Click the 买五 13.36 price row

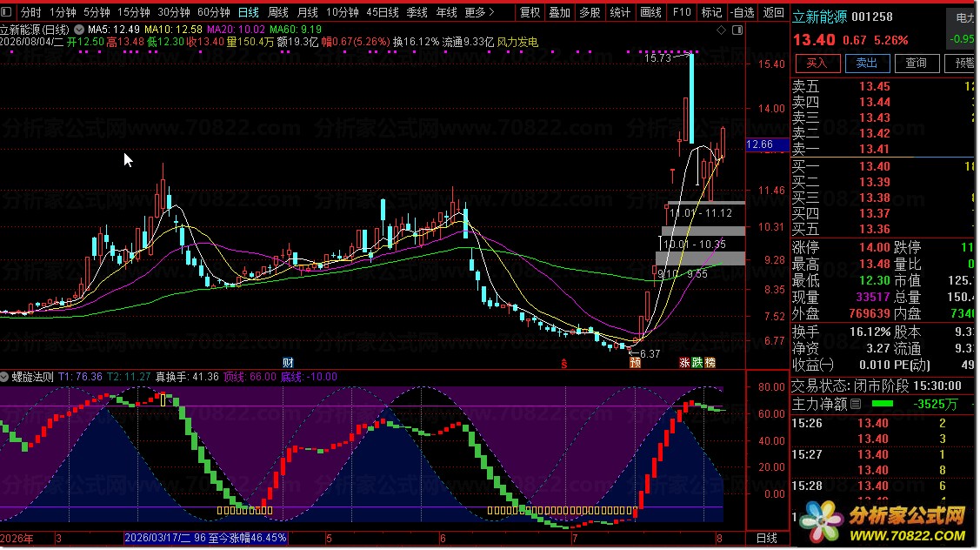pos(884,229)
